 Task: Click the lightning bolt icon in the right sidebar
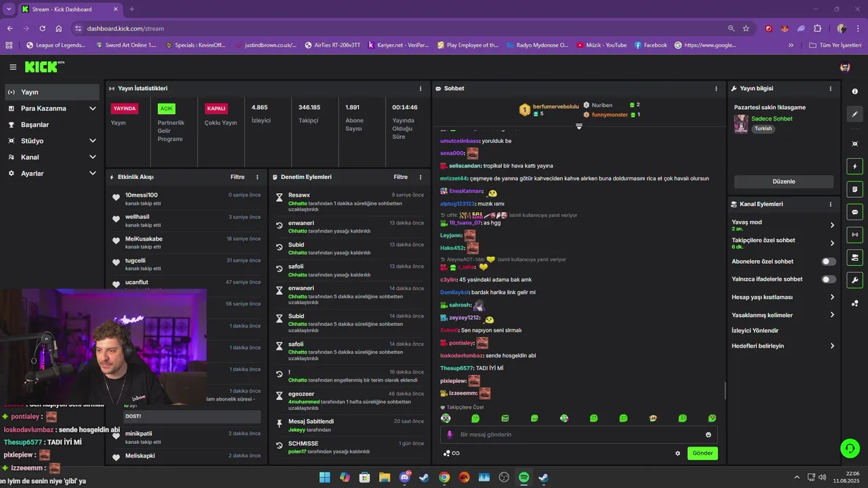click(x=854, y=167)
